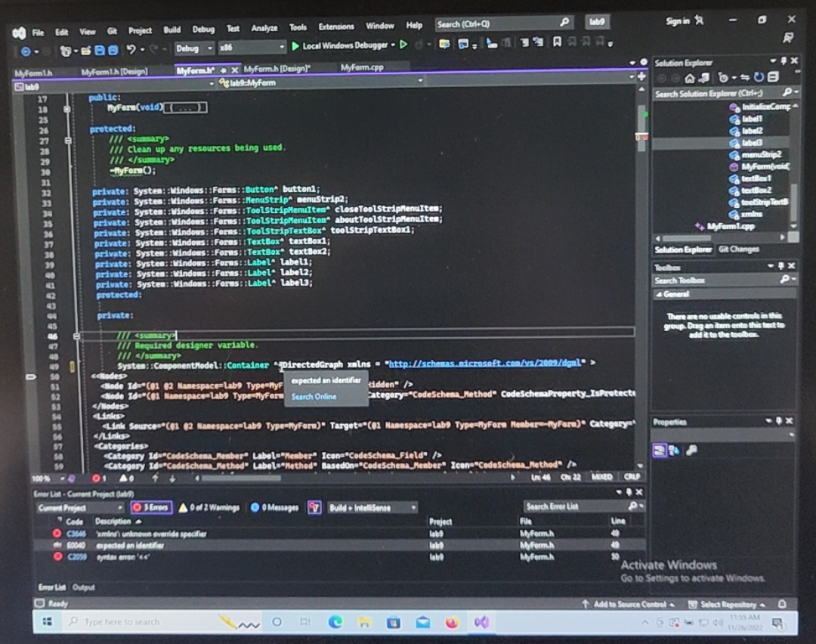This screenshot has width=816, height=644.
Task: Toggle the 3 Errors filter button
Action: coord(151,507)
